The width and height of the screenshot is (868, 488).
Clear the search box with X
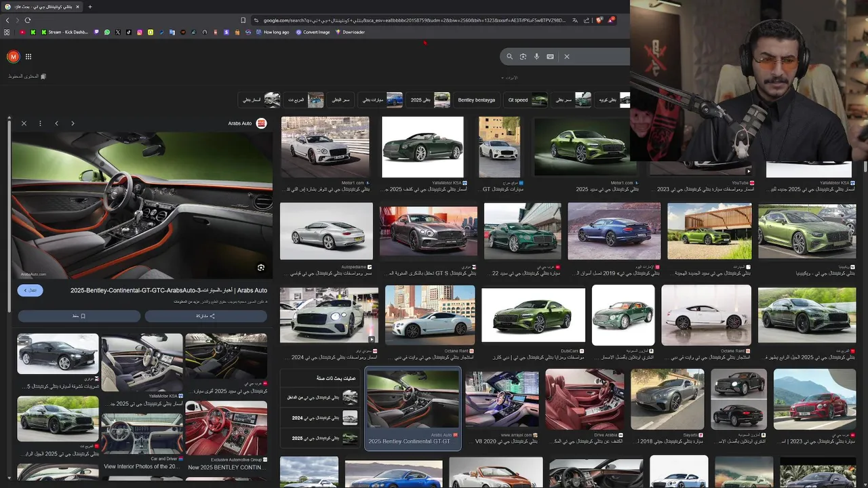tap(567, 56)
